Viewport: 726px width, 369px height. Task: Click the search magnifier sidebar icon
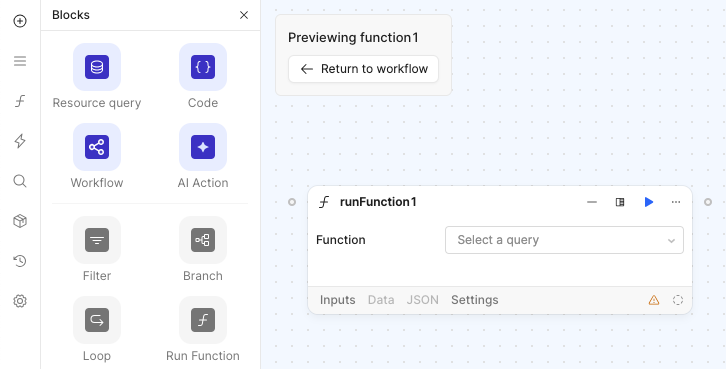pyautogui.click(x=20, y=181)
